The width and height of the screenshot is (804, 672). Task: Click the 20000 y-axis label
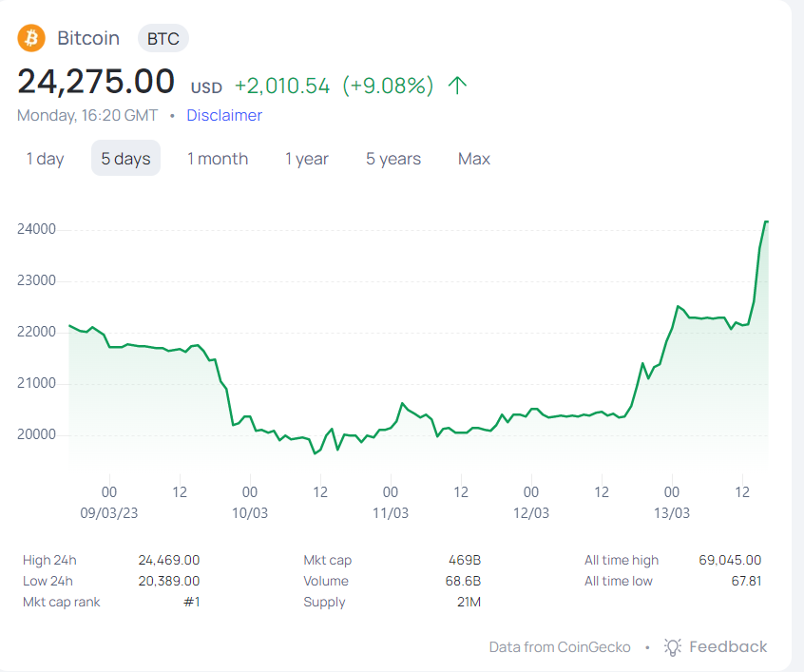click(36, 434)
